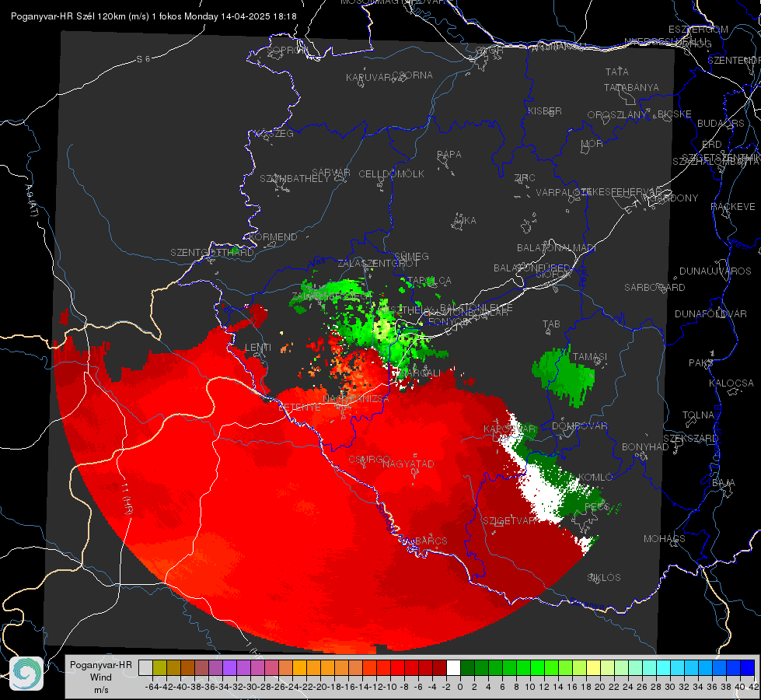Screen dimensions: 761x700
Task: Click the SARVAR city label
Action: [331, 173]
